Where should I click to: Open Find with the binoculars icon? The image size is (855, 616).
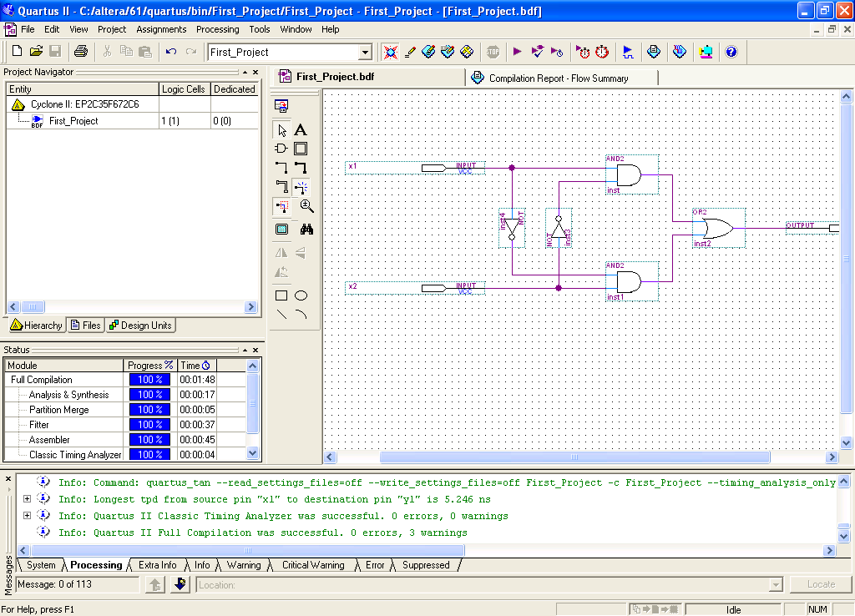tap(306, 229)
